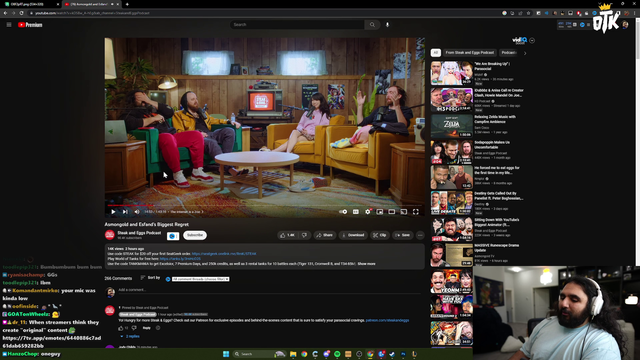Enter fullscreen mode

pos(416,211)
